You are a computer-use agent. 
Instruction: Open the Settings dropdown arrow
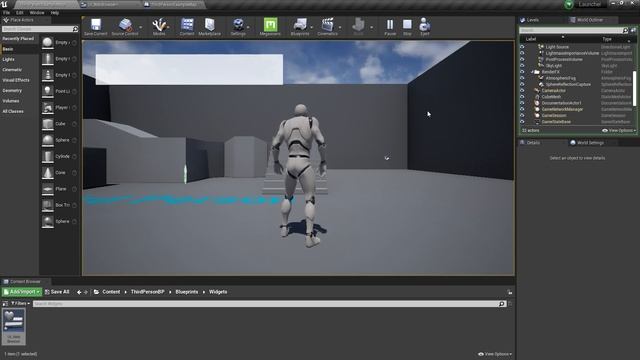click(x=249, y=27)
